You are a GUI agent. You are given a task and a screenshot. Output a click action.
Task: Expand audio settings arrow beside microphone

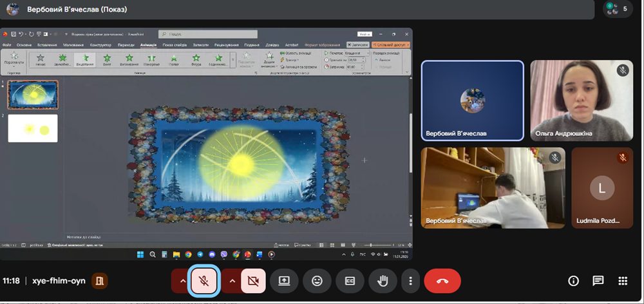(x=183, y=281)
